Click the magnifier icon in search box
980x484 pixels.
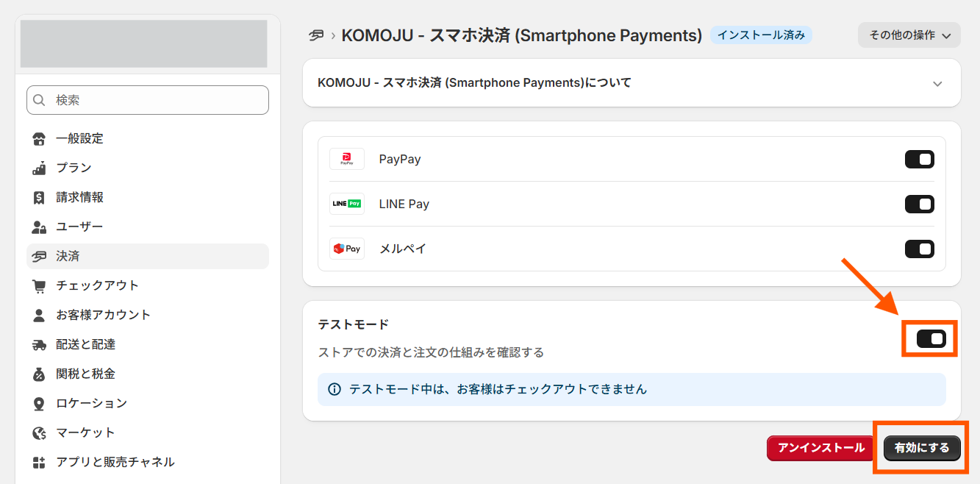point(40,100)
